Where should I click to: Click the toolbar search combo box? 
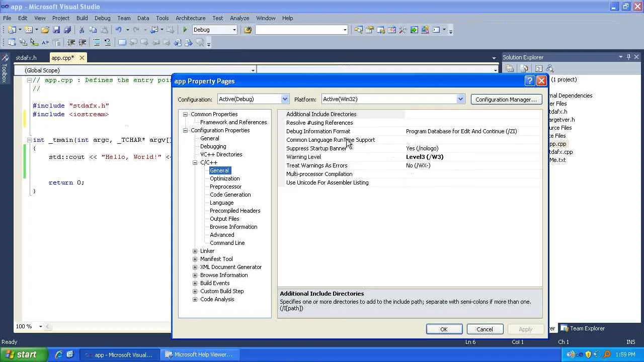click(x=301, y=30)
